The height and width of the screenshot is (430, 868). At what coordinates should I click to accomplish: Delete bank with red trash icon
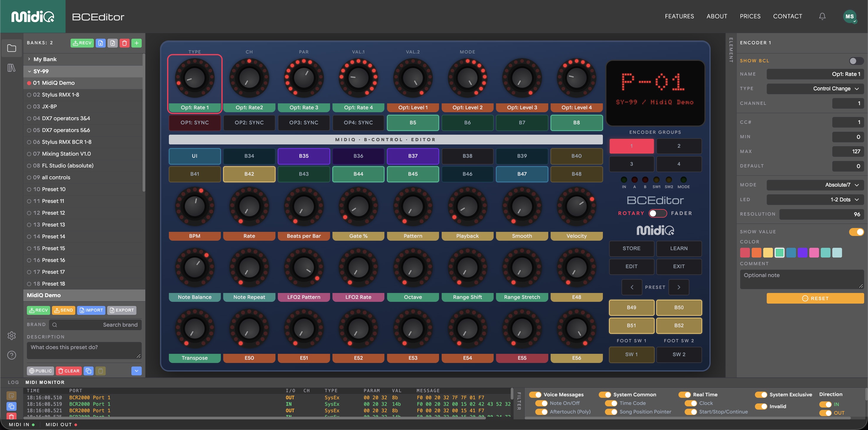[x=124, y=43]
